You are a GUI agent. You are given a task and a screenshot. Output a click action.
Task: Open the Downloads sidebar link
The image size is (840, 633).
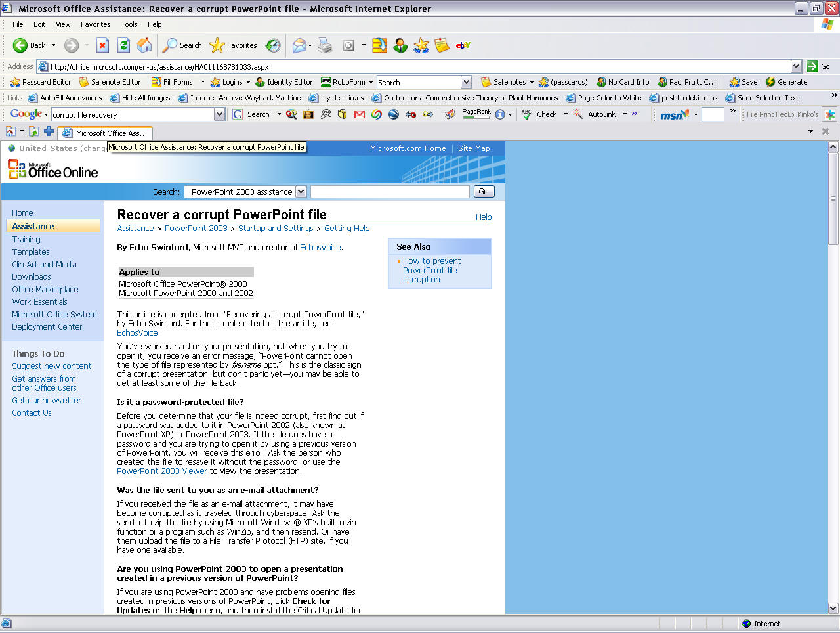point(31,277)
